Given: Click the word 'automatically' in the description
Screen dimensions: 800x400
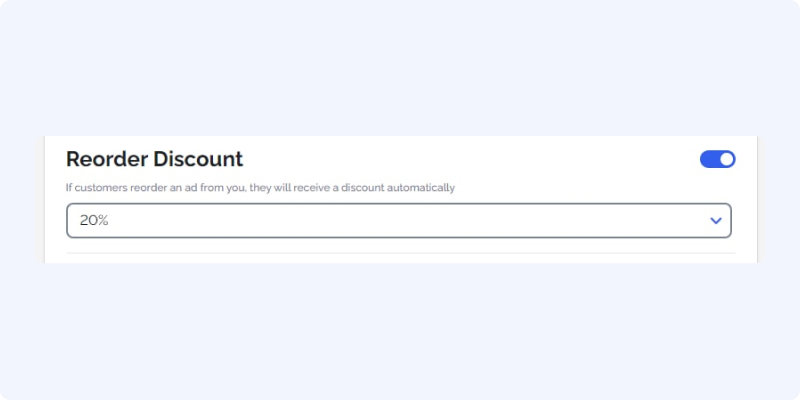Looking at the screenshot, I should tap(420, 188).
